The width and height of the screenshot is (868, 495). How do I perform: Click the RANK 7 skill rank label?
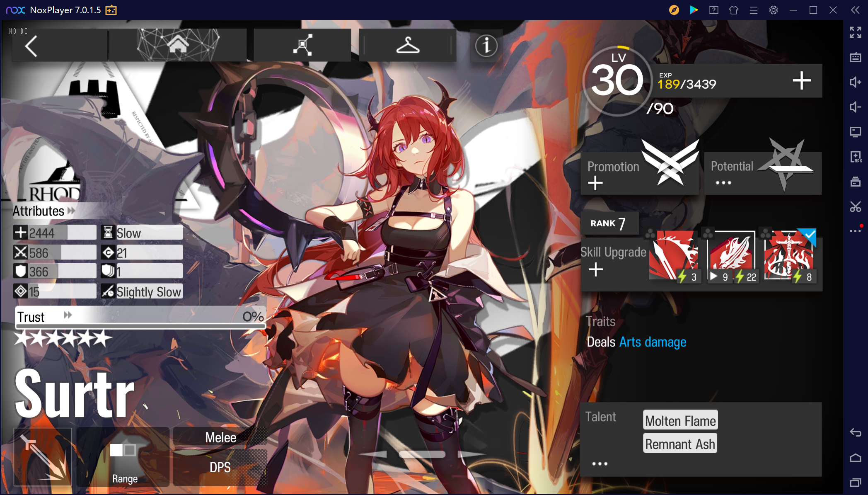pos(609,224)
